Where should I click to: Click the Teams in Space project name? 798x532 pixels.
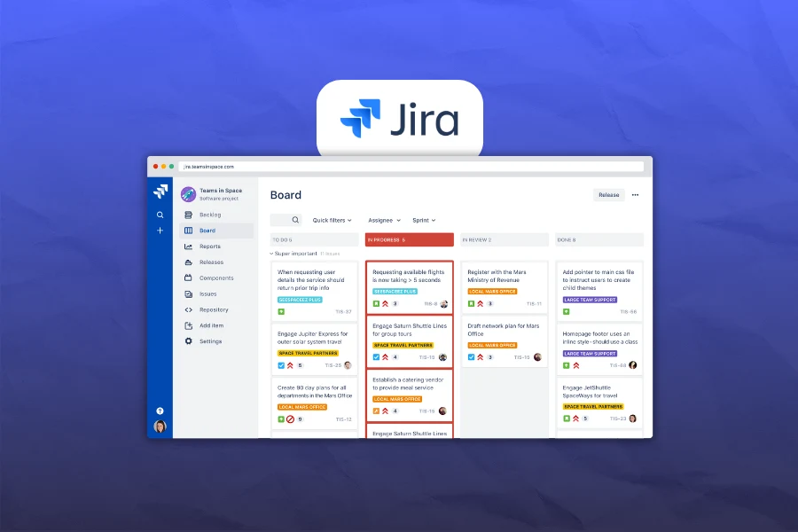(x=221, y=191)
